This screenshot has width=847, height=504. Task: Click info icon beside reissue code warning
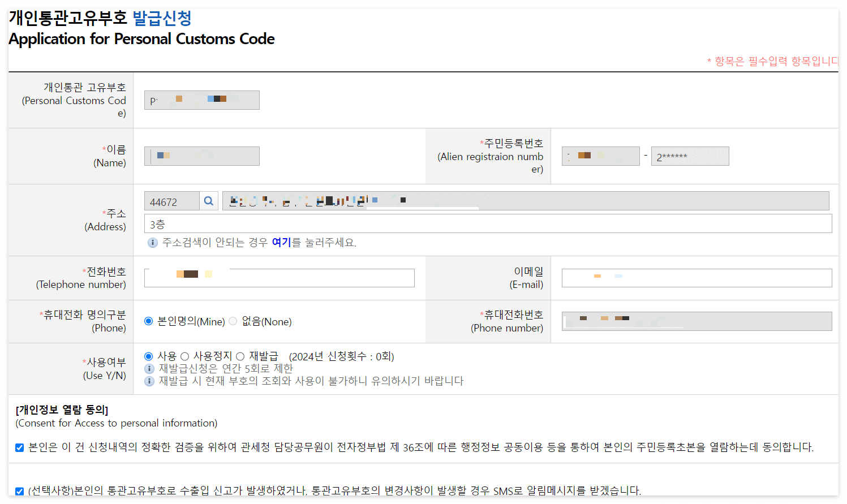(149, 381)
